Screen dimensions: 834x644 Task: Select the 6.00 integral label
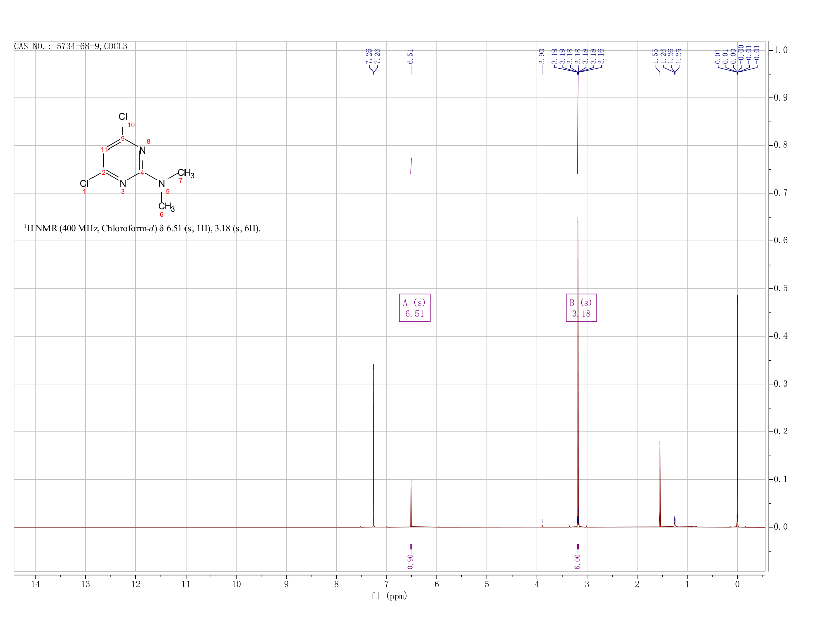tap(577, 561)
